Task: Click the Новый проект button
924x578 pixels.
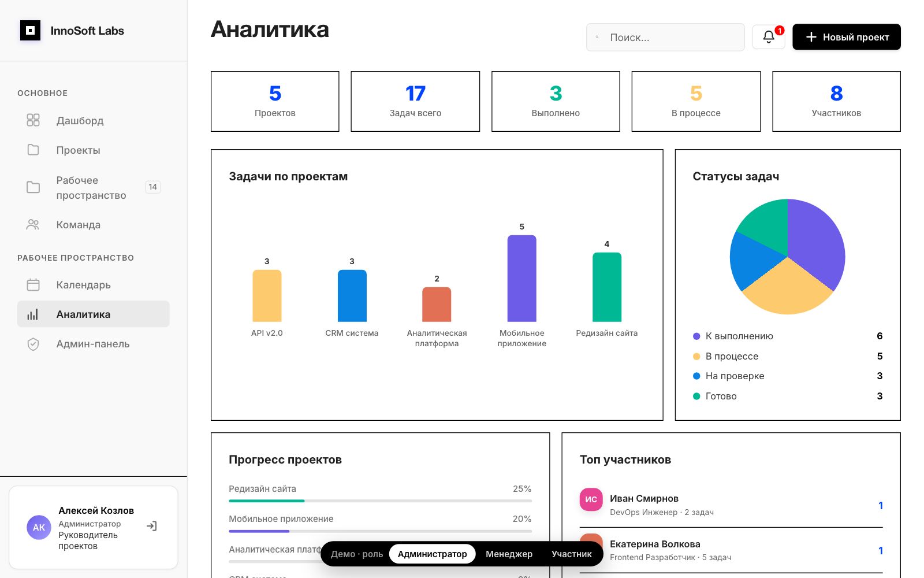Action: pyautogui.click(x=847, y=37)
